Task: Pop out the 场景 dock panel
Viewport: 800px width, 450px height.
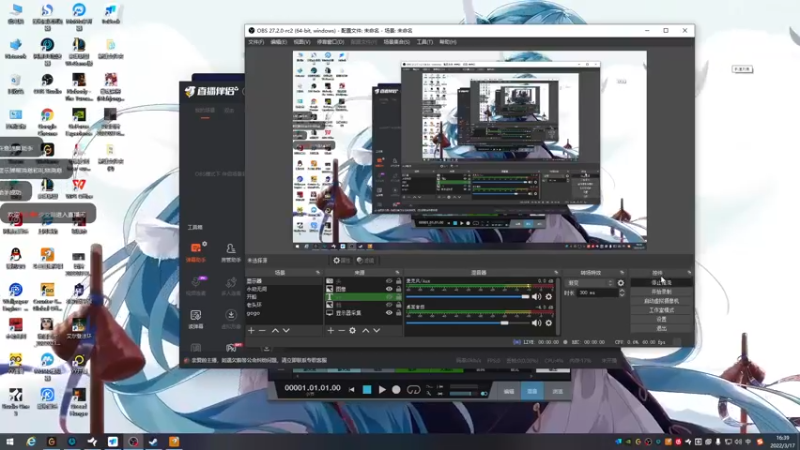Action: (x=318, y=273)
